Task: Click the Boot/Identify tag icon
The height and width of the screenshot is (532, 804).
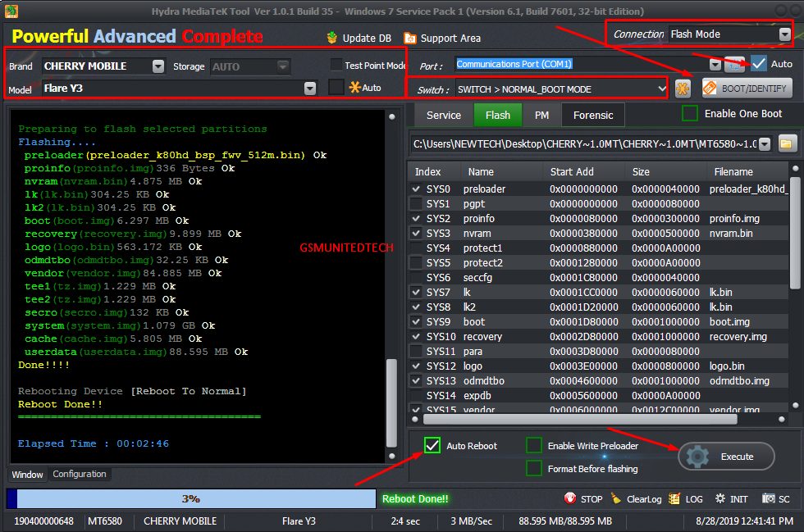Action: 710,89
